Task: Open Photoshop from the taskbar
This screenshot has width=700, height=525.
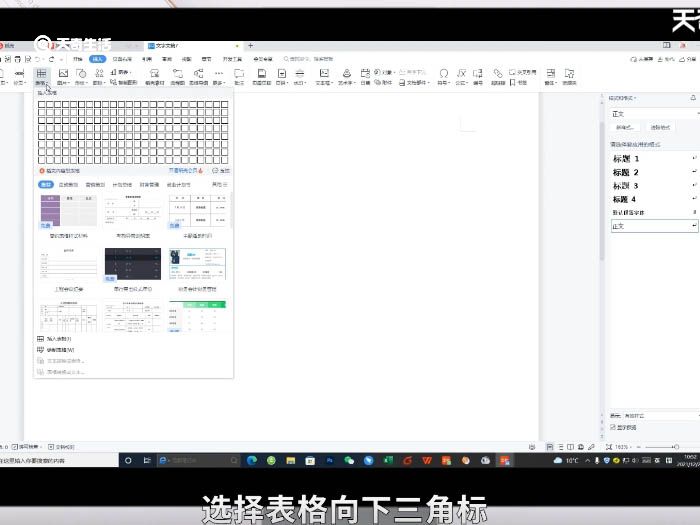Action: pyautogui.click(x=330, y=460)
